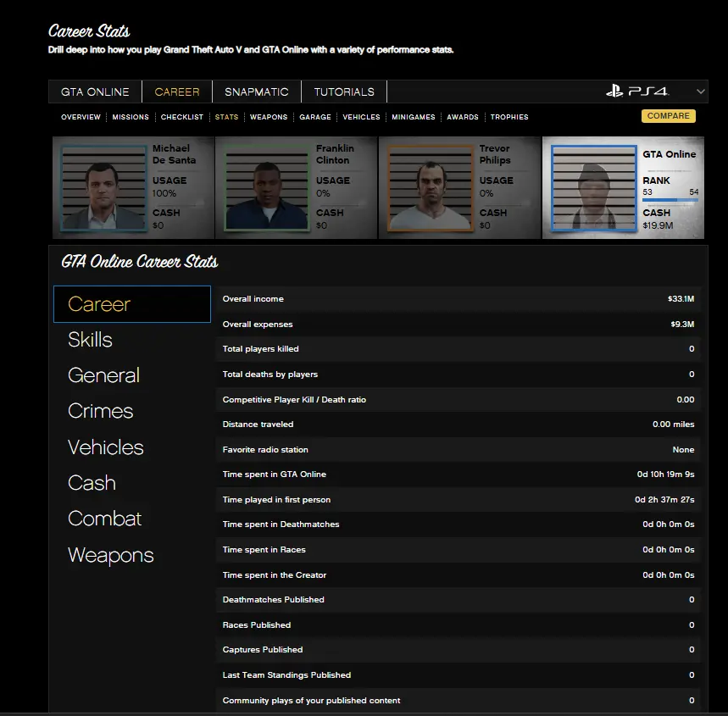
Task: Open the Tutorials tab
Action: coord(344,92)
